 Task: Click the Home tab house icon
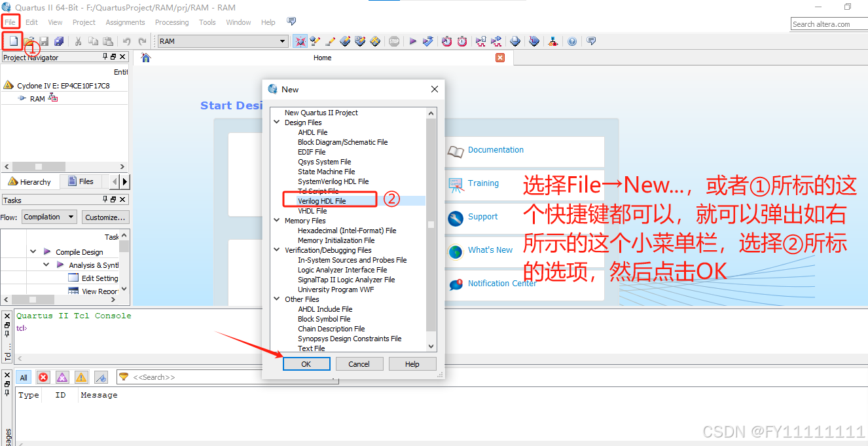pos(145,58)
